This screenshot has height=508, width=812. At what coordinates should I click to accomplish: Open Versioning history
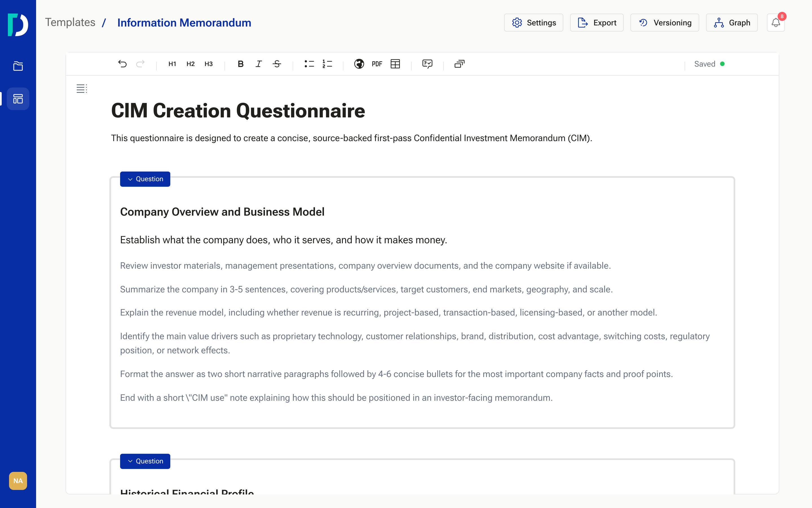(665, 23)
